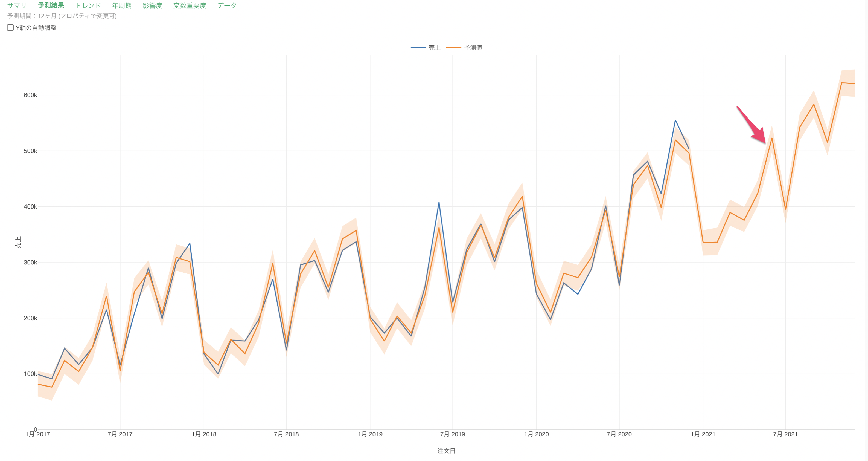The width and height of the screenshot is (868, 461).
Task: Go to the 影響度 tab
Action: 152,5
